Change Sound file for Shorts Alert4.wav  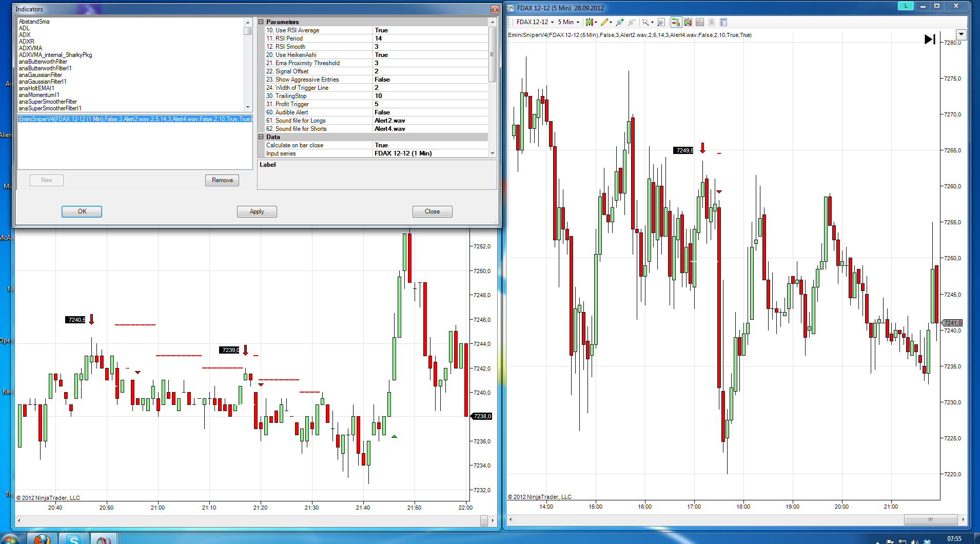(x=430, y=129)
